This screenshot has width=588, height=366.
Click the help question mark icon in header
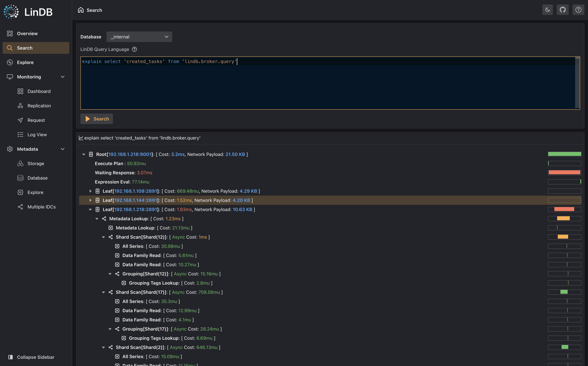point(578,10)
